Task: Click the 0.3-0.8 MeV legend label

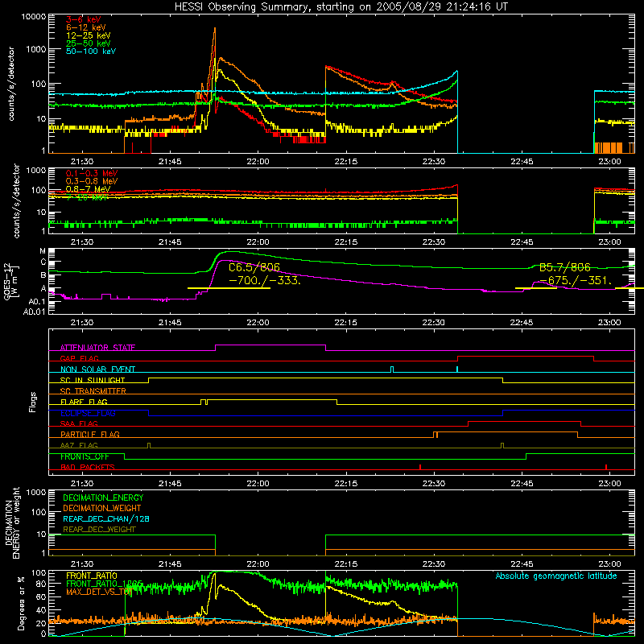Action: [92, 181]
